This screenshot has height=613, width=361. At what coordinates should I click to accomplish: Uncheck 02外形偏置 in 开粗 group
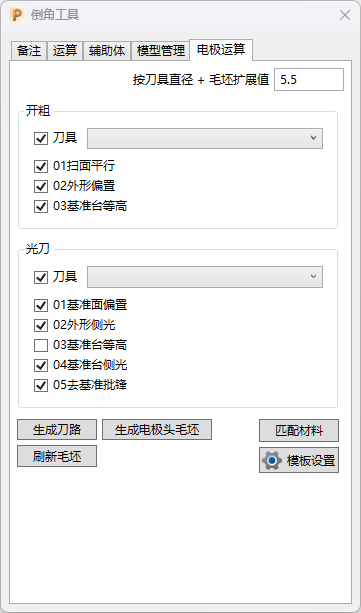[41, 186]
